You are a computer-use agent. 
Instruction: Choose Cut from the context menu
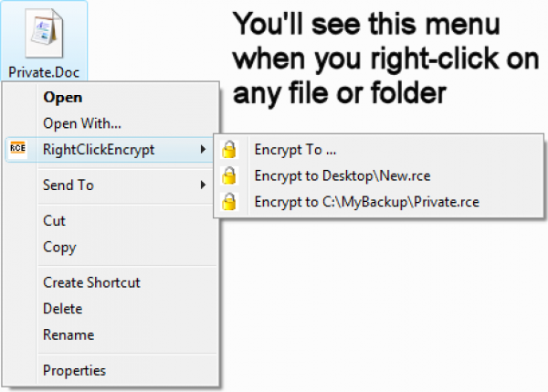point(54,221)
